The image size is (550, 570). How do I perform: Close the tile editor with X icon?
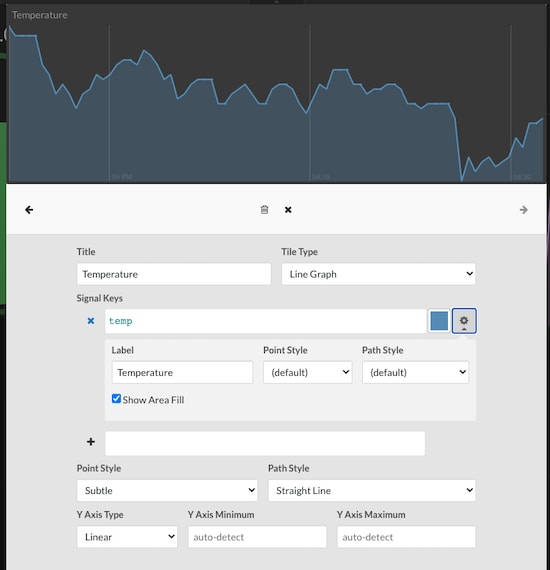coord(288,210)
